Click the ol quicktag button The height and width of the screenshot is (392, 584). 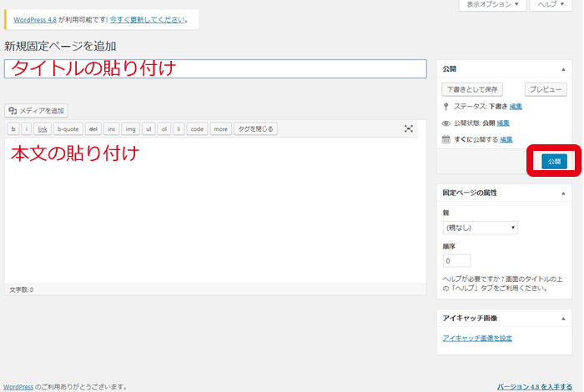(164, 128)
